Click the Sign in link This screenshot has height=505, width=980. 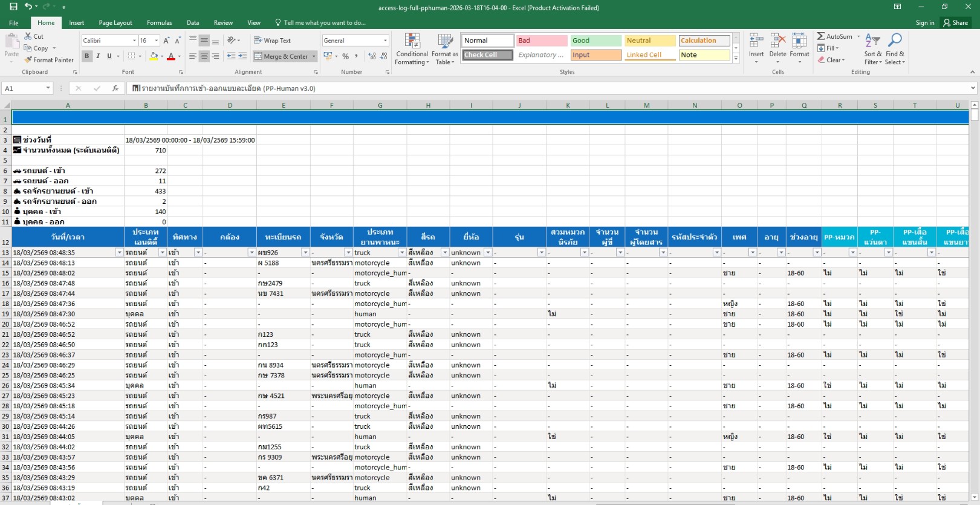tap(924, 23)
